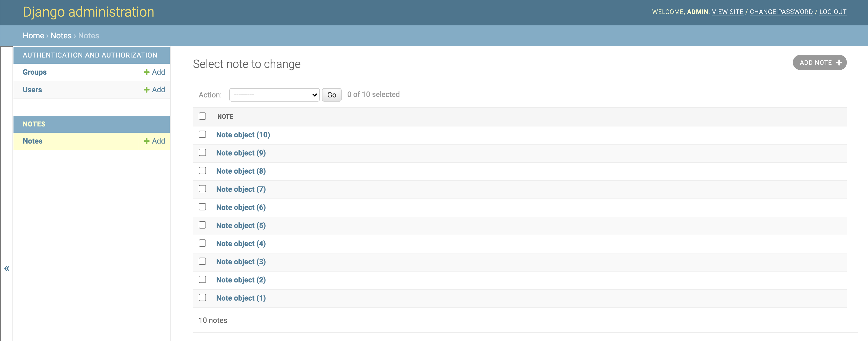Click Home in the breadcrumb

point(33,36)
